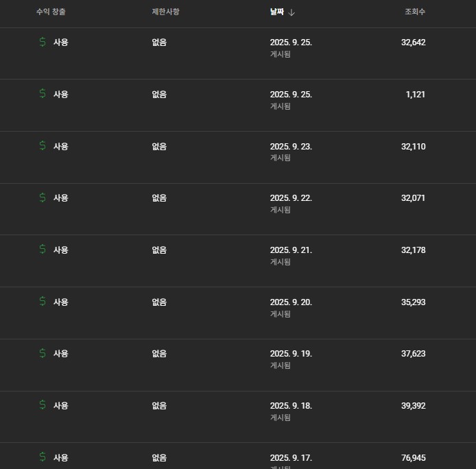Sort by the 날짜 column header

click(x=277, y=12)
